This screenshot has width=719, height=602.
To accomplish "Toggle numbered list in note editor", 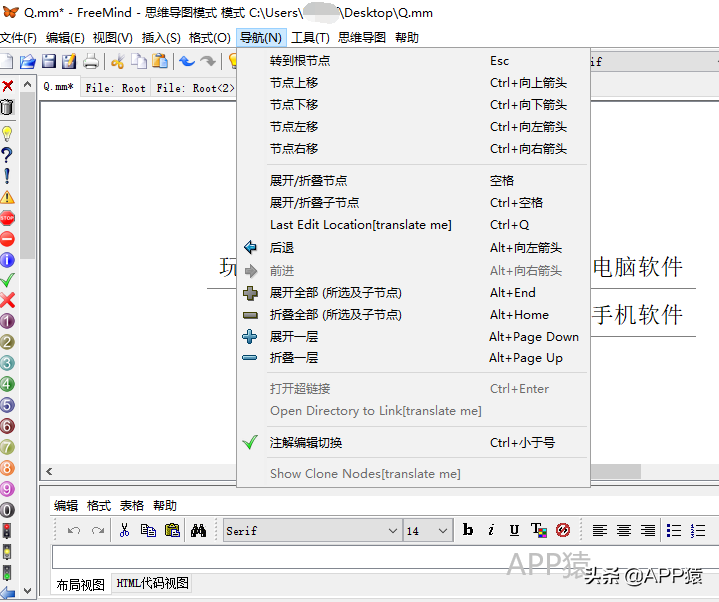I will pyautogui.click(x=697, y=530).
